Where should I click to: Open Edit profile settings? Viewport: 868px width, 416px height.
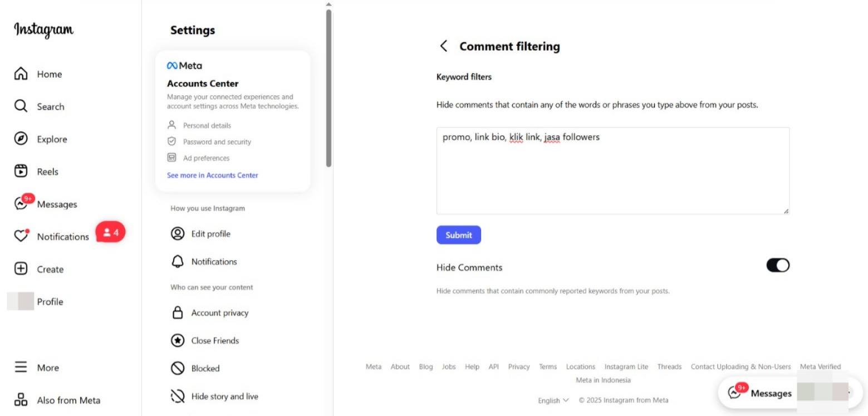point(210,234)
